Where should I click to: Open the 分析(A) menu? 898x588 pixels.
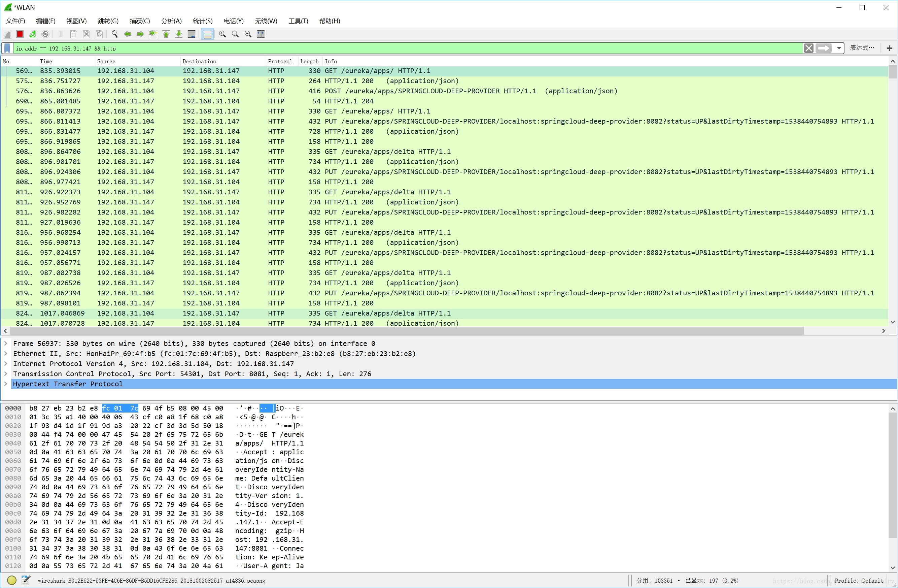coord(171,21)
